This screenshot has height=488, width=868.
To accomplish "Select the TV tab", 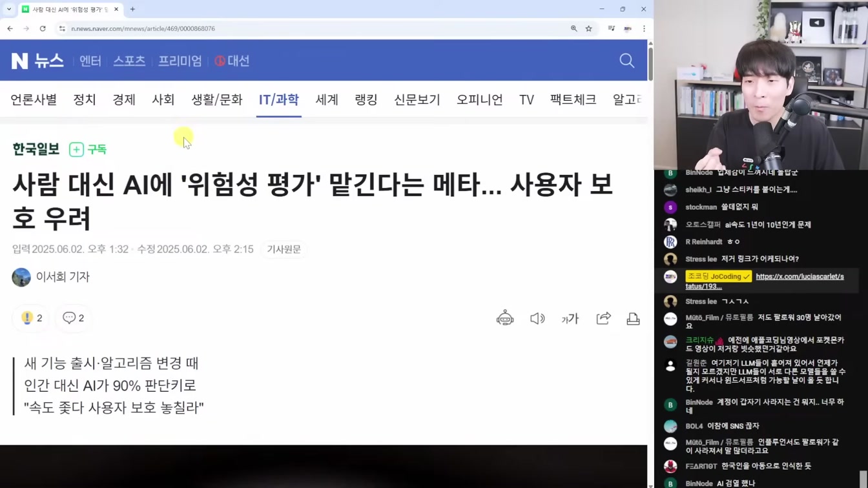I will (526, 99).
